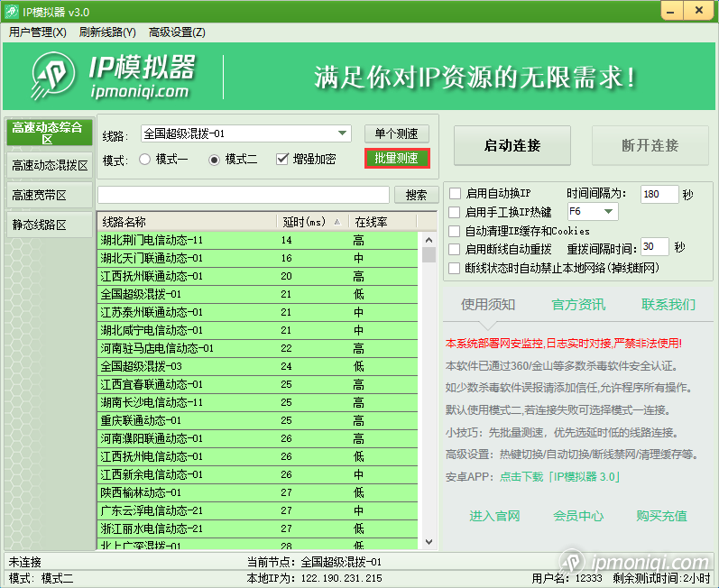Sort list by 延时(ms) column header
Image resolution: width=719 pixels, height=588 pixels.
pyautogui.click(x=309, y=222)
